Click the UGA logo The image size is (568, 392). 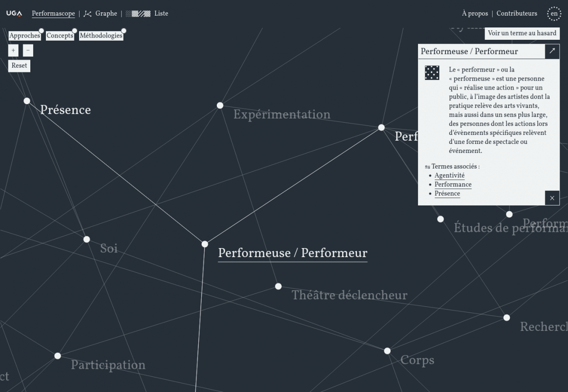[14, 14]
